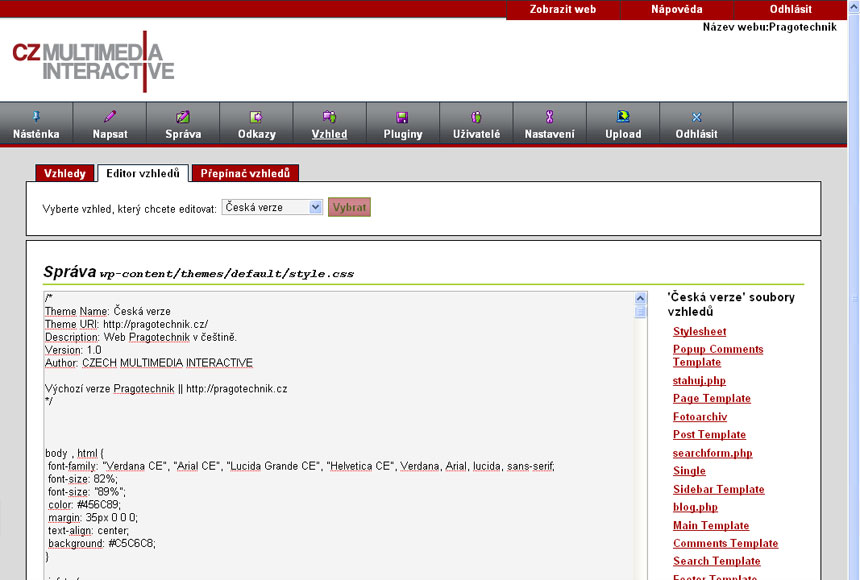The image size is (860, 580).
Task: Open the Sidebar Template link
Action: (x=718, y=489)
